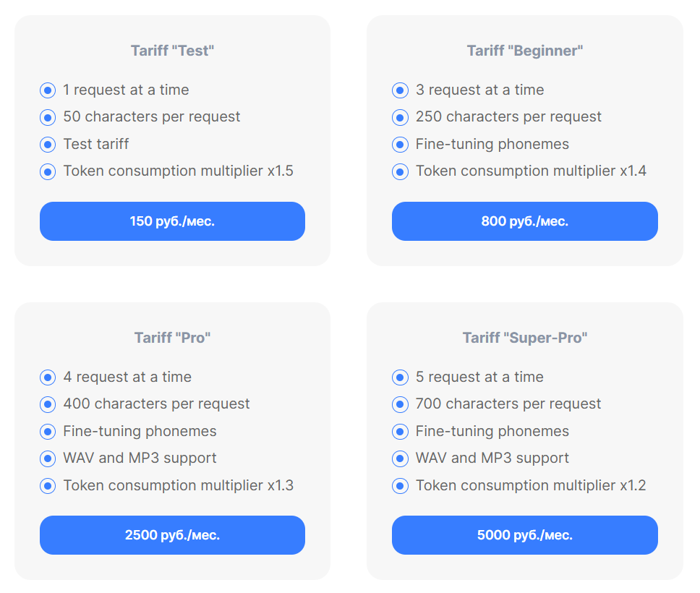The width and height of the screenshot is (700, 593).
Task: Click bullet icon beside "1 request at a time"
Action: [48, 90]
